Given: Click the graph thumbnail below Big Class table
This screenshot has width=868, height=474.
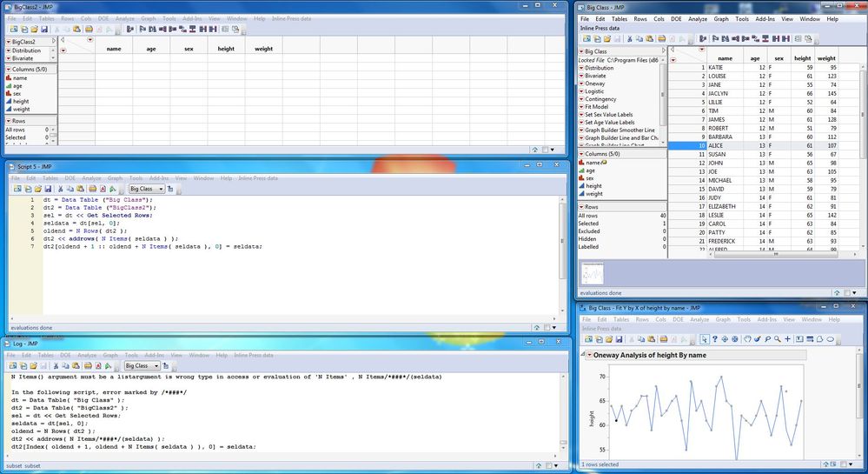Looking at the screenshot, I should pos(593,274).
